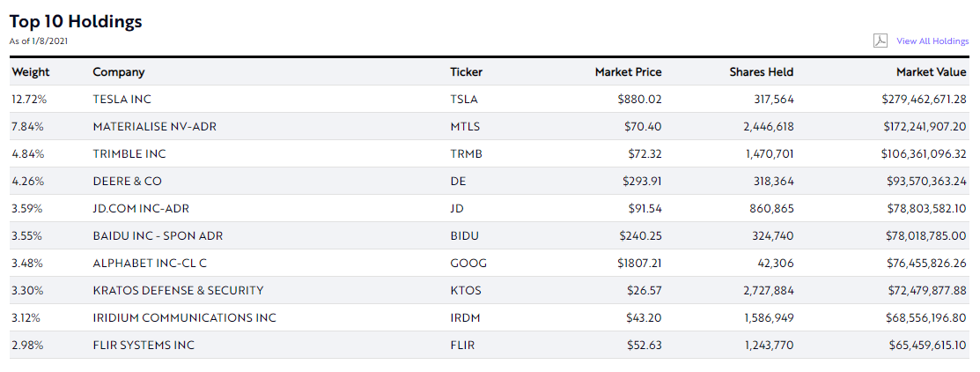Click IRIDIUM COMMUNICATIONS INC company name
This screenshot has width=980, height=372.
[x=184, y=318]
